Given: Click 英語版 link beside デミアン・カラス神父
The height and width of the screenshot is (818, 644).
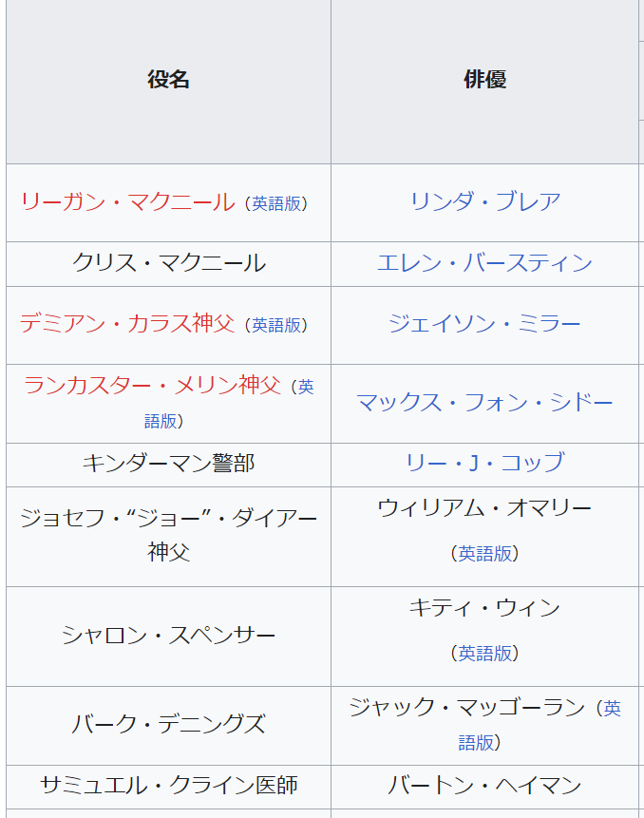Looking at the screenshot, I should click(x=276, y=325).
